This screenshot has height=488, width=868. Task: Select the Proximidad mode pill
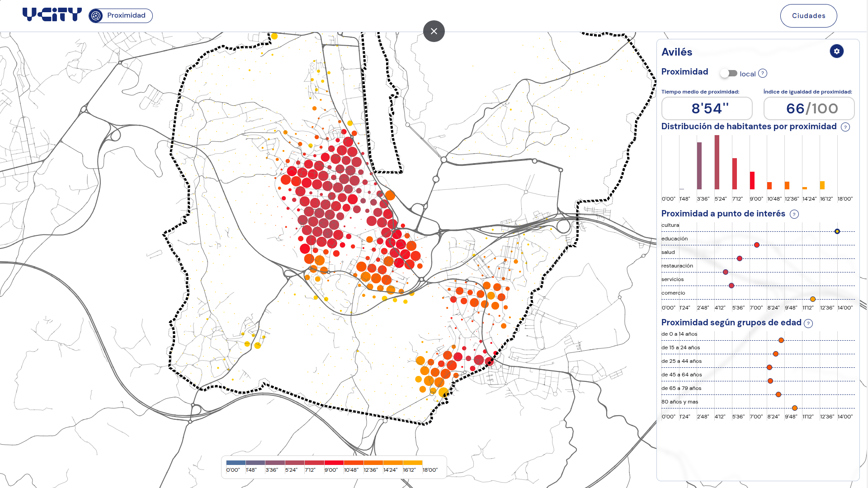(121, 16)
